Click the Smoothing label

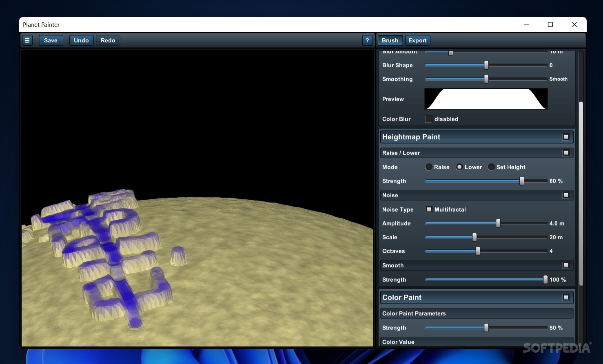(397, 79)
